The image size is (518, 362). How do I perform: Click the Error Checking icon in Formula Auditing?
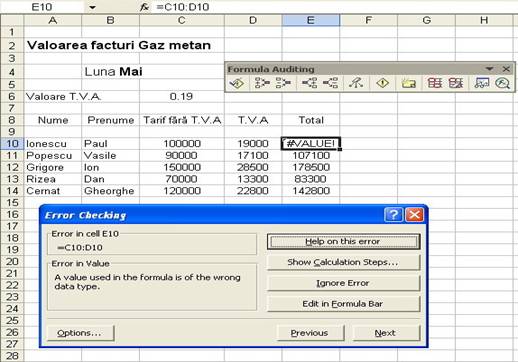coord(237,83)
